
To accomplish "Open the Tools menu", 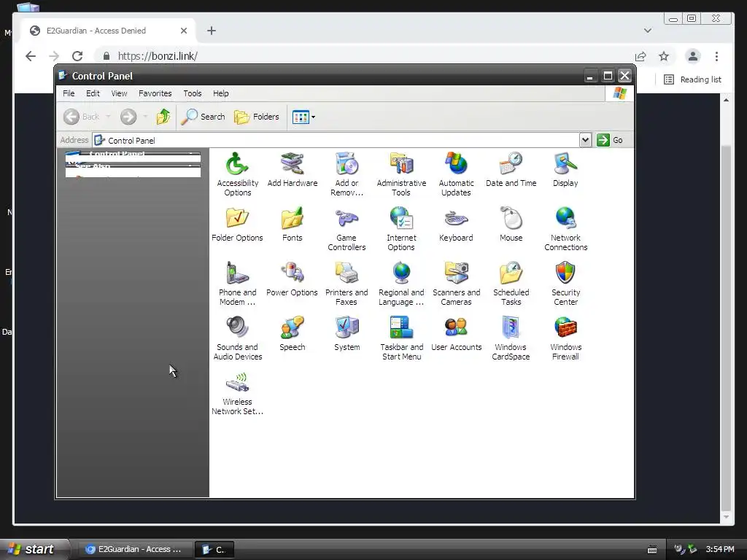I will click(193, 93).
